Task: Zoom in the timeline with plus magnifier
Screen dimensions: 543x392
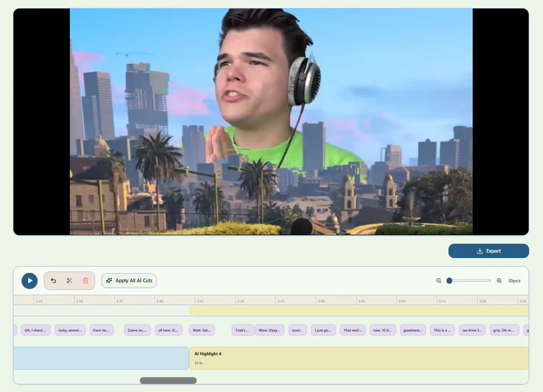Action: 499,280
